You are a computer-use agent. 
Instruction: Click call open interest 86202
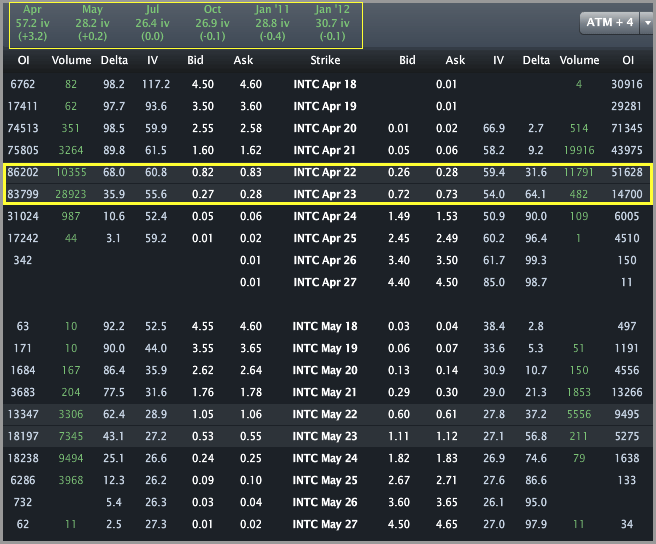pos(23,172)
